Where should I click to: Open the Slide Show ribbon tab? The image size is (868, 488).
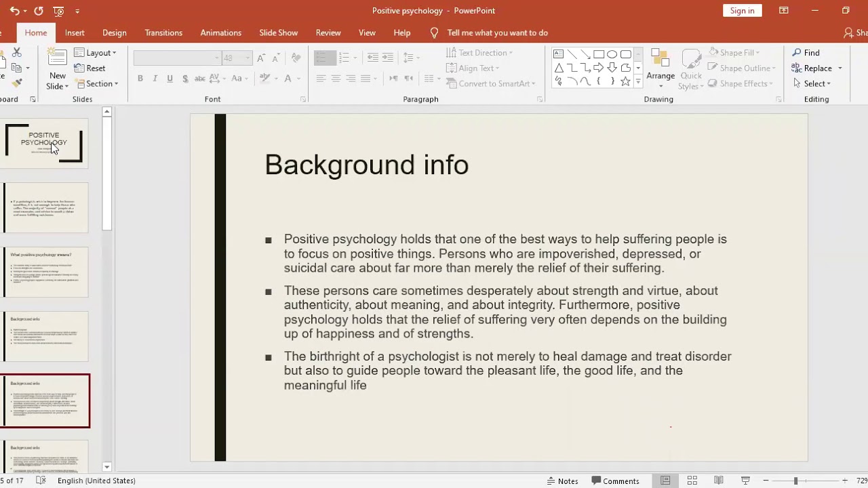tap(278, 33)
